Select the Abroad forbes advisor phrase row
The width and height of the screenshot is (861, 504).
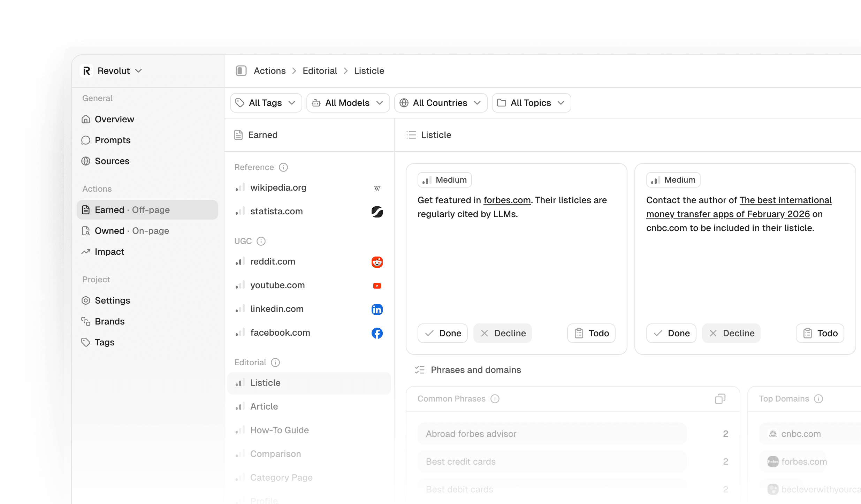coord(552,434)
